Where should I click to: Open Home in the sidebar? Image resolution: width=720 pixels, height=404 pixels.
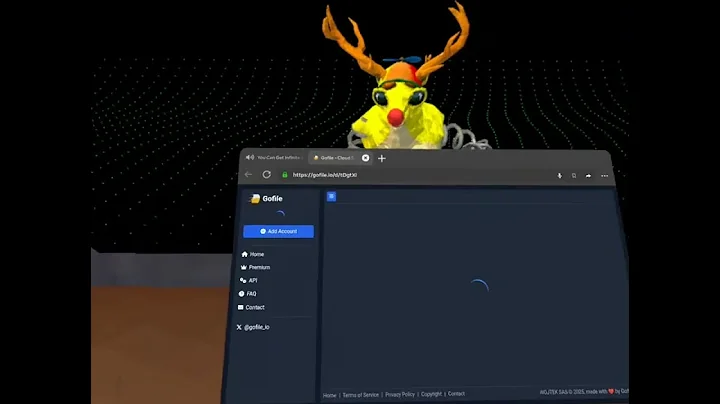point(253,254)
